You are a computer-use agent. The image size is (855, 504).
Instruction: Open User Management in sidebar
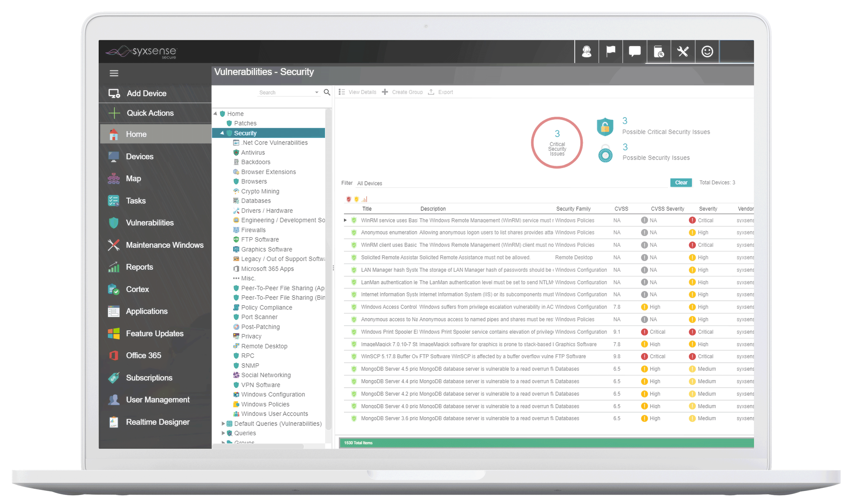(x=155, y=400)
